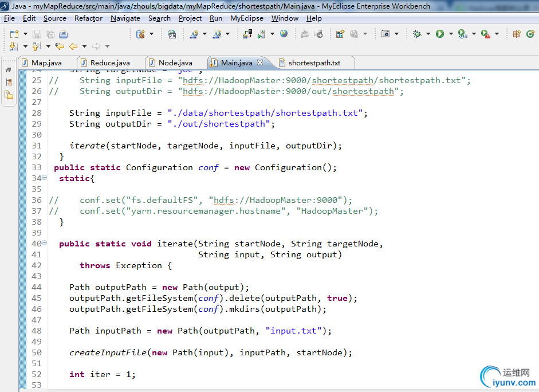This screenshot has height=392, width=539.
Task: Collapse the iterate method at line 40
Action: coord(44,243)
